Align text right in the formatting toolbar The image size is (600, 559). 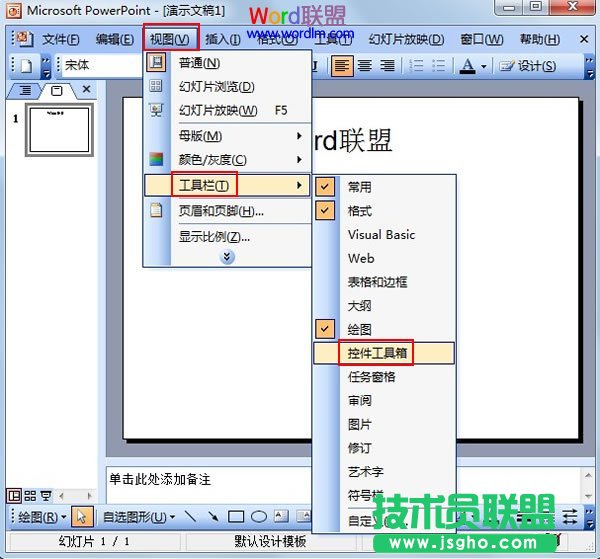coord(387,66)
